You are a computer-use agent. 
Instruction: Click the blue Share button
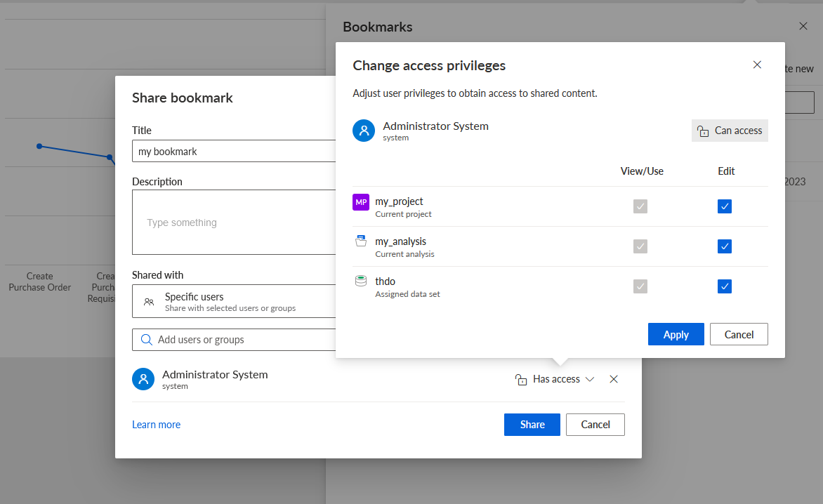532,424
